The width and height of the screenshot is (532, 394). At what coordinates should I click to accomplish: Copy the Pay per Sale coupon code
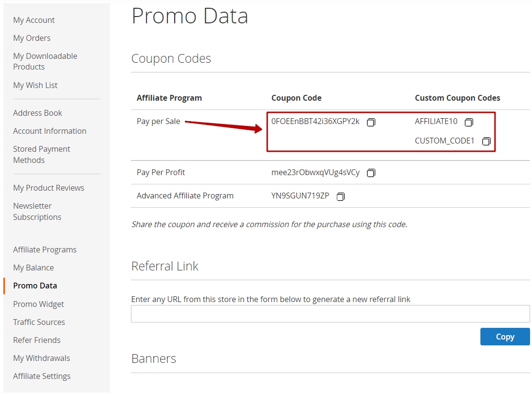371,122
